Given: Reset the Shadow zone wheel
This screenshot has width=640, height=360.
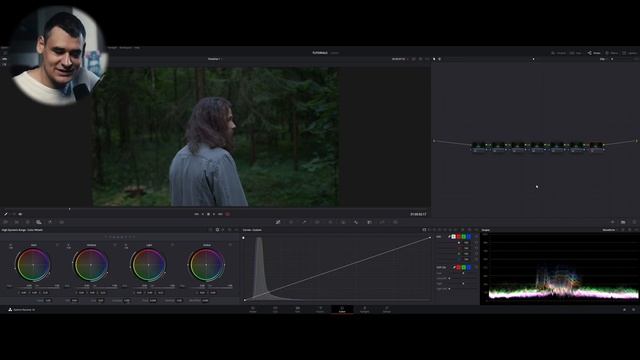Looking at the screenshot, I should tap(115, 245).
